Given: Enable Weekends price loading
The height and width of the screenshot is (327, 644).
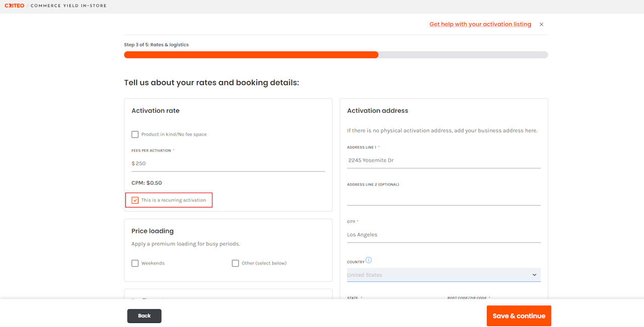Looking at the screenshot, I should [x=135, y=263].
